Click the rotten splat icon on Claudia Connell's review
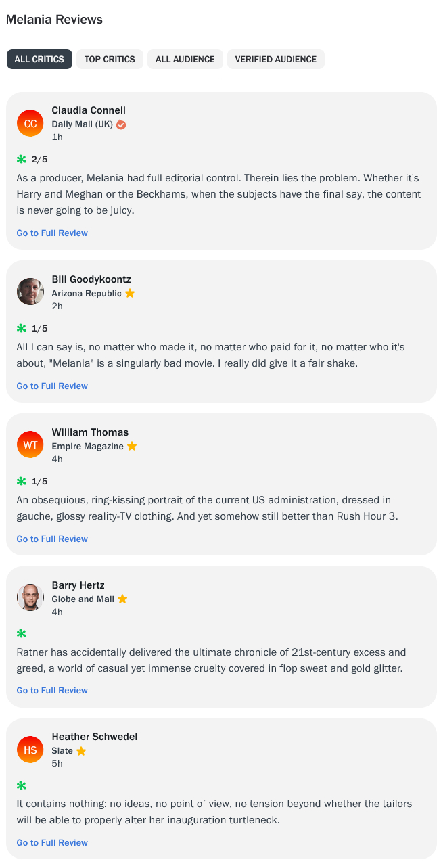441x868 pixels. click(22, 160)
